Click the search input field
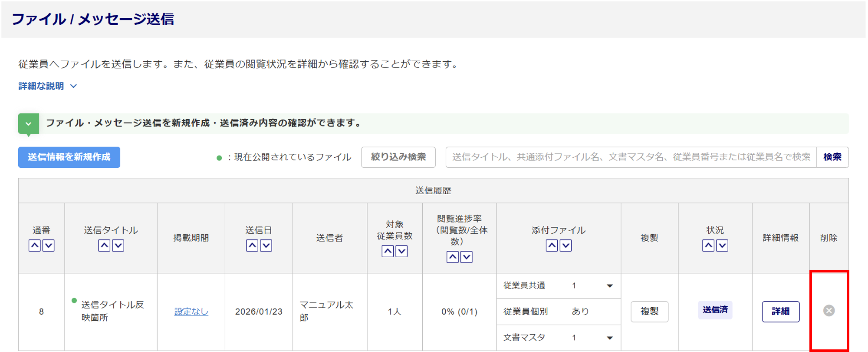The image size is (868, 352). pos(631,157)
